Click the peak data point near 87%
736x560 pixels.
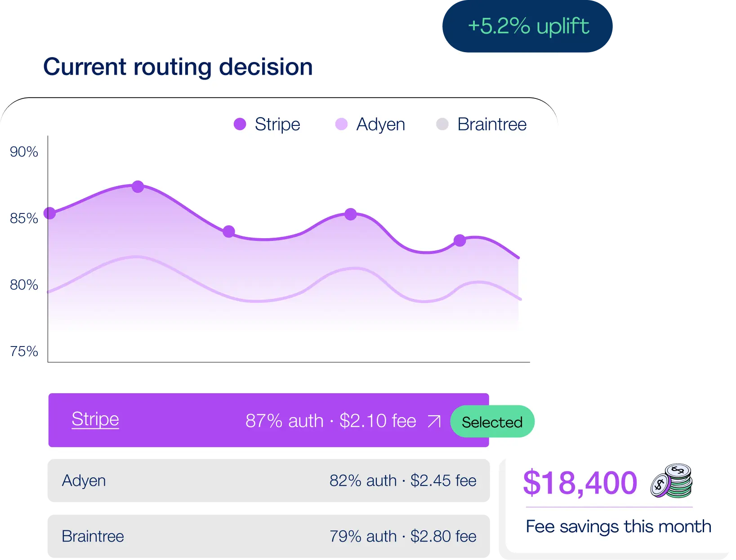(x=138, y=186)
